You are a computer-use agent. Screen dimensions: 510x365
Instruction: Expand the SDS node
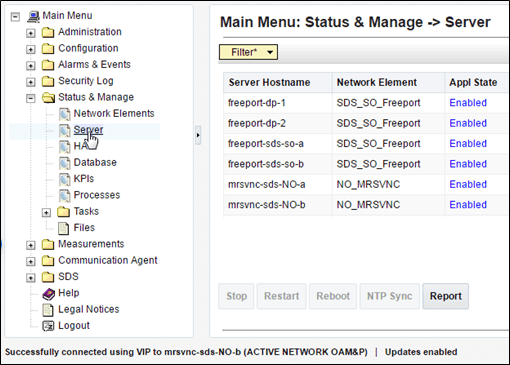pyautogui.click(x=31, y=278)
